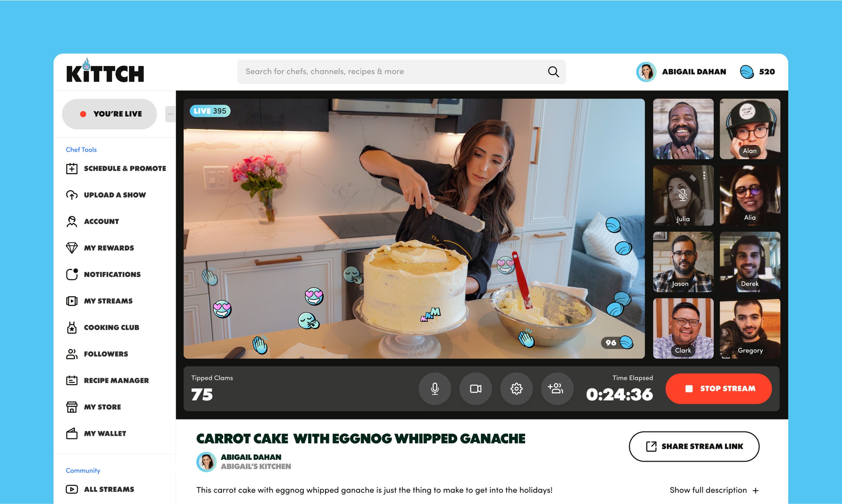This screenshot has height=504, width=842.
Task: Open the stream settings gear
Action: pyautogui.click(x=516, y=389)
